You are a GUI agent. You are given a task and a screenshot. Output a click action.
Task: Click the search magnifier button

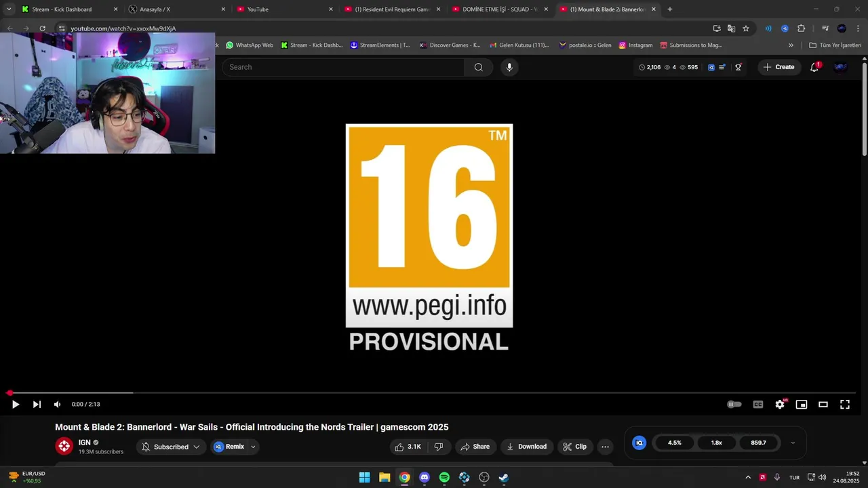pos(479,67)
